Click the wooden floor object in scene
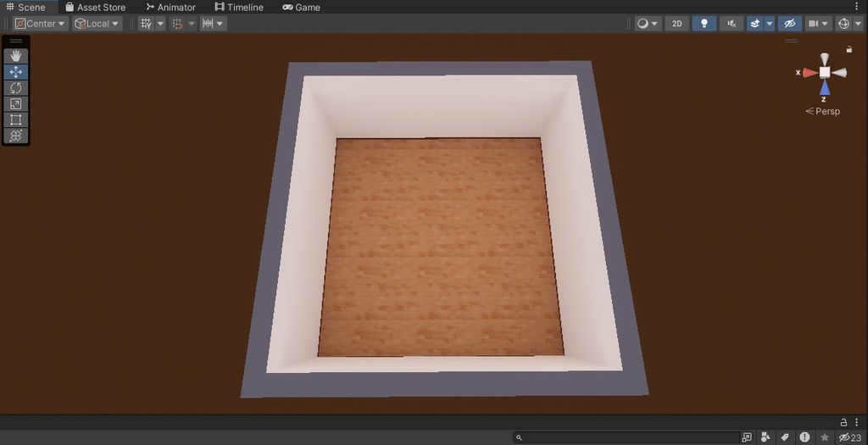Viewport: 868px width, 445px height. [441, 248]
